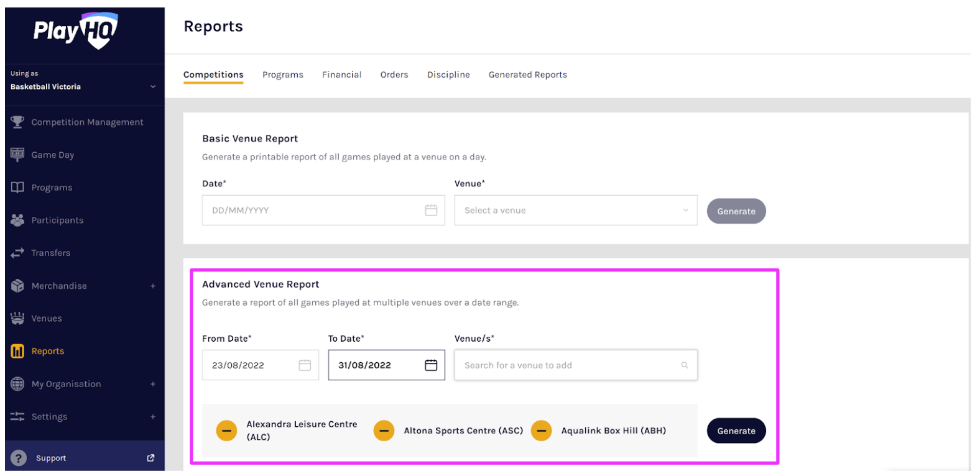Remove Aqualink Box Hill venue
The image size is (980, 474).
point(541,431)
